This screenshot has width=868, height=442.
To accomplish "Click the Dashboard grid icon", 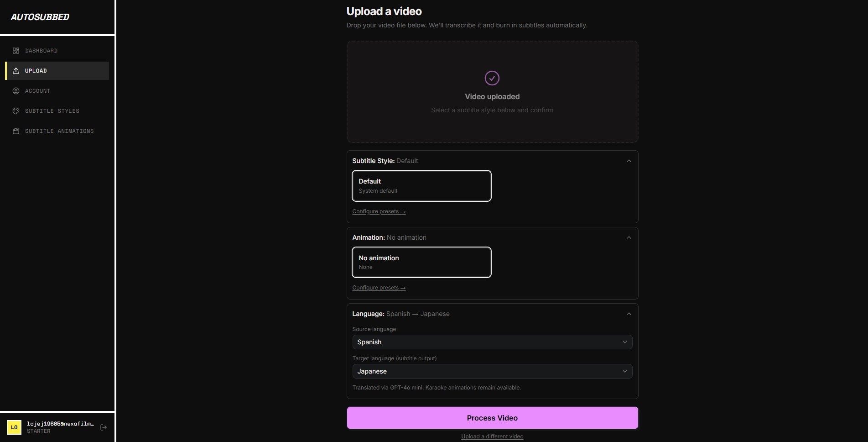I will click(x=16, y=51).
